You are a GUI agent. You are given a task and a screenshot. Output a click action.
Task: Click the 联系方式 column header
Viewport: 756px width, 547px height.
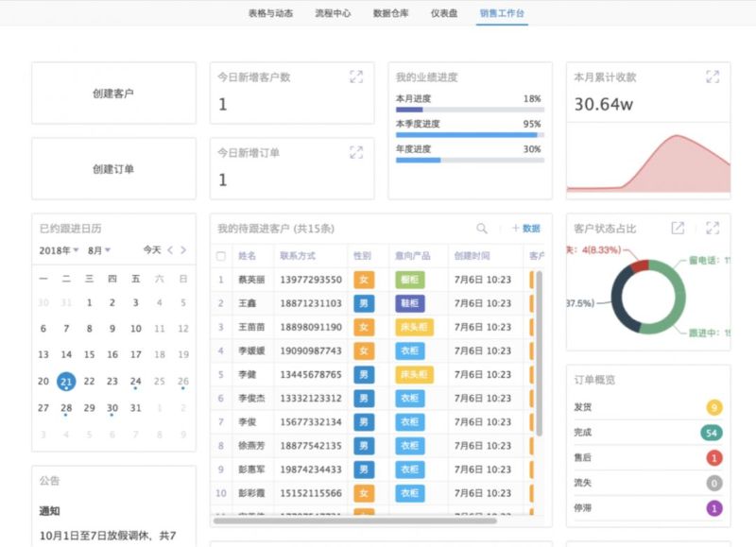pyautogui.click(x=298, y=256)
